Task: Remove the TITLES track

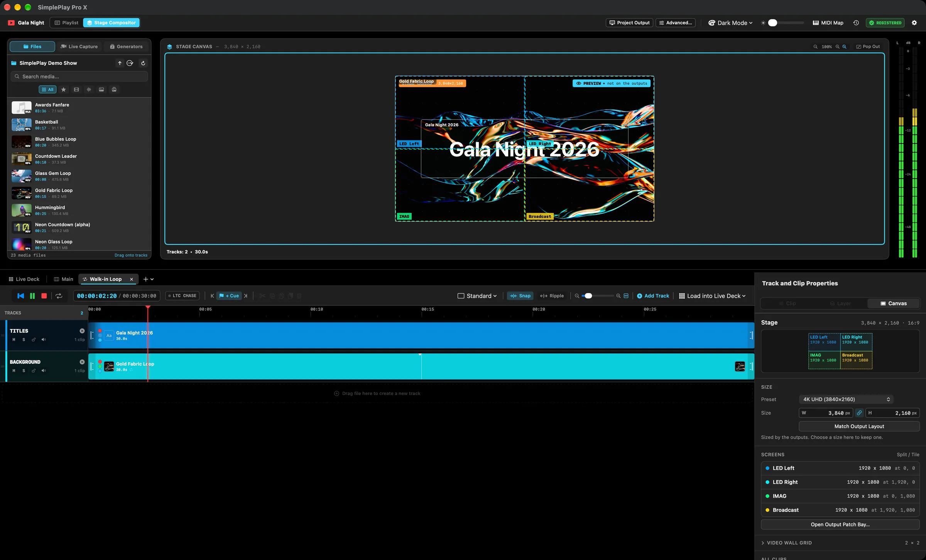Action: [82, 331]
